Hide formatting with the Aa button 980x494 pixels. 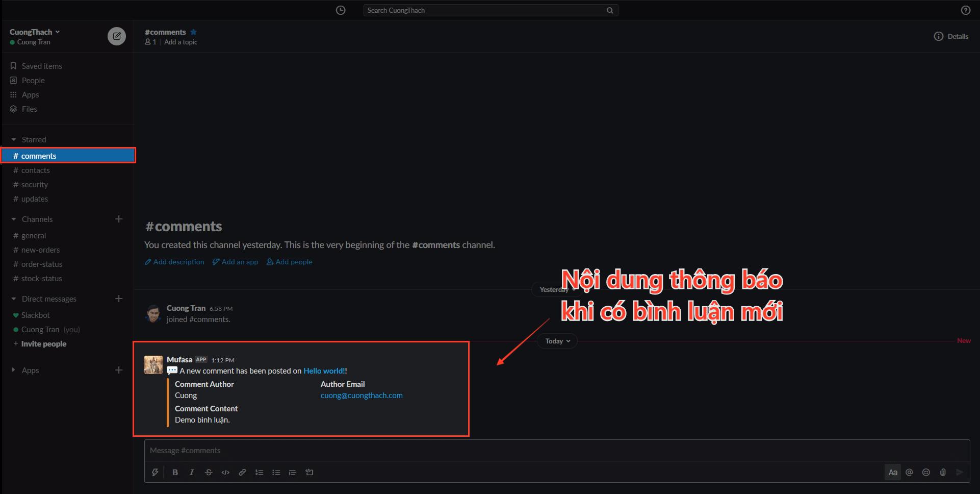pos(893,472)
